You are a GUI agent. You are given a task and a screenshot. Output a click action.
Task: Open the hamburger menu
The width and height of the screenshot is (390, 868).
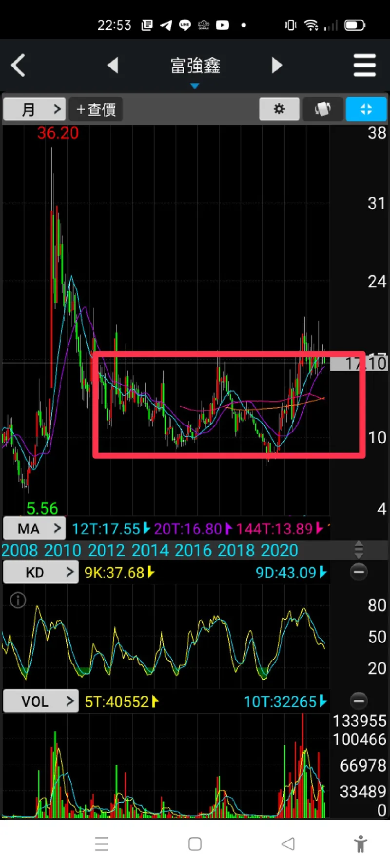click(365, 65)
